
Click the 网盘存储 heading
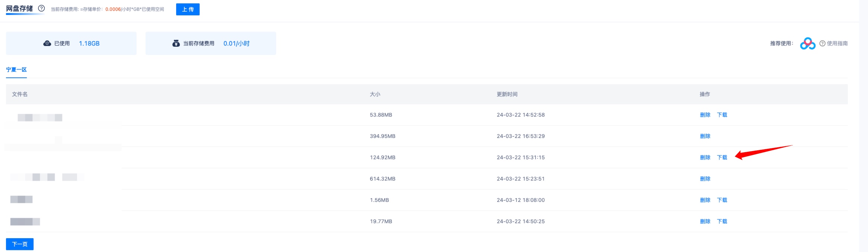pos(19,9)
